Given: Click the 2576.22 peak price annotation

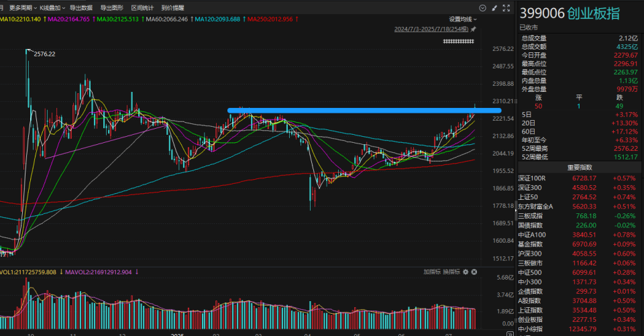Looking at the screenshot, I should point(44,54).
